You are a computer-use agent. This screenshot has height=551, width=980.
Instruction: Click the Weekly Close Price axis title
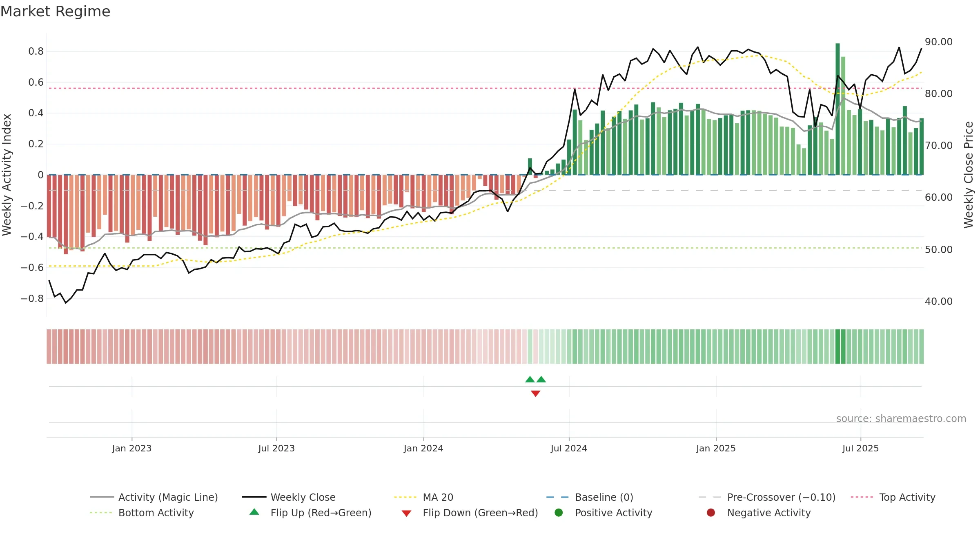(969, 175)
